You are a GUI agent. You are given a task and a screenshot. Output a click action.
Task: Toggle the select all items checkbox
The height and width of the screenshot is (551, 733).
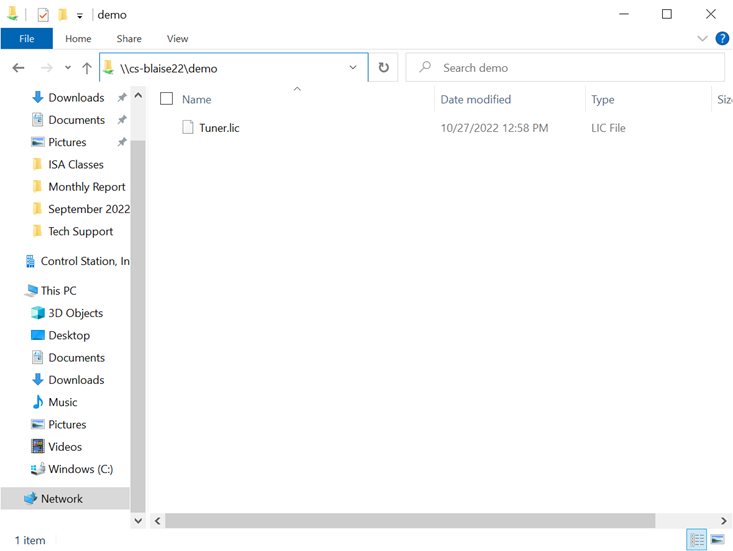(x=166, y=99)
